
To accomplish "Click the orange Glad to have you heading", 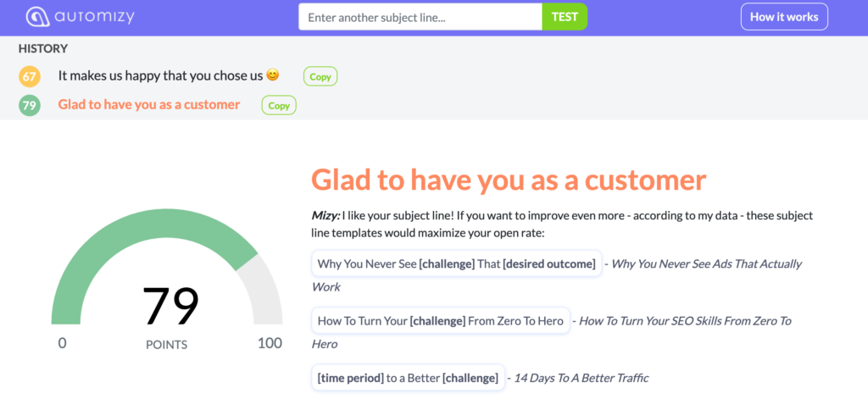I will tap(509, 180).
